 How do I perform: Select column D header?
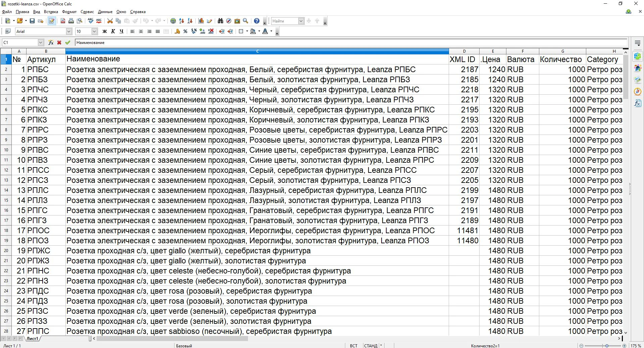464,51
